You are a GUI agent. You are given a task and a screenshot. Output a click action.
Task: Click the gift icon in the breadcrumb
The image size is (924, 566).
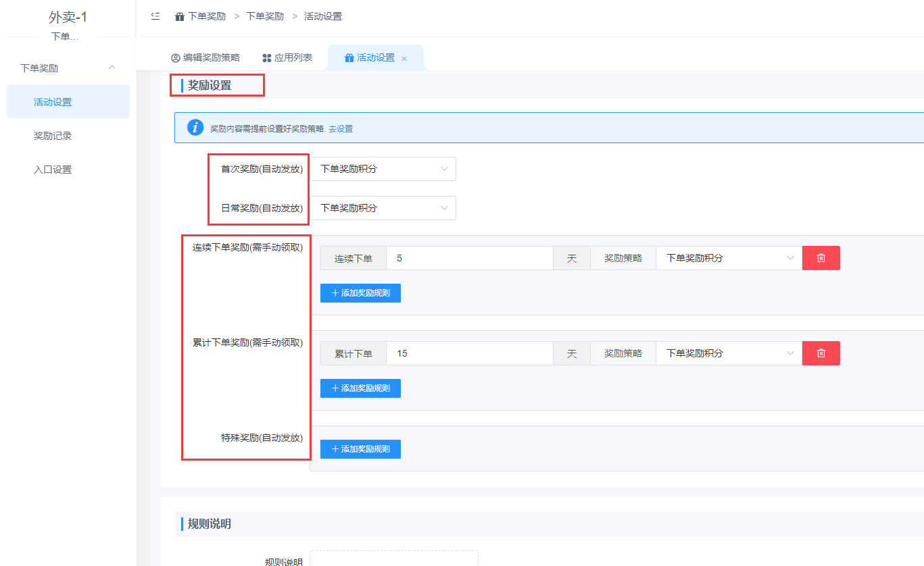pyautogui.click(x=180, y=16)
